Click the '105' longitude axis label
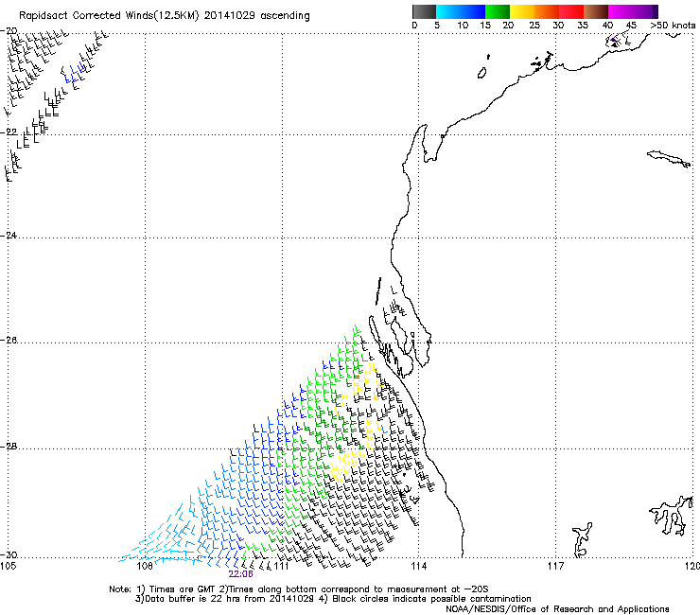700x615 pixels. 8,567
